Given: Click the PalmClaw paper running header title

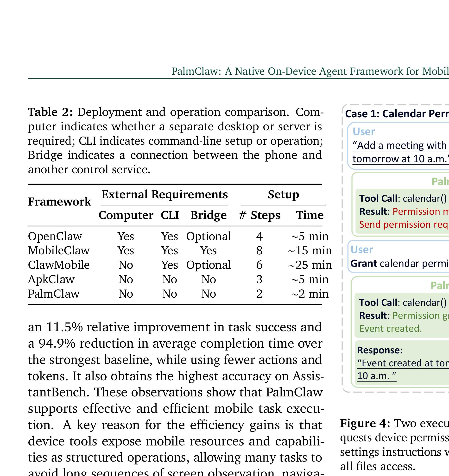Looking at the screenshot, I should pyautogui.click(x=310, y=71).
